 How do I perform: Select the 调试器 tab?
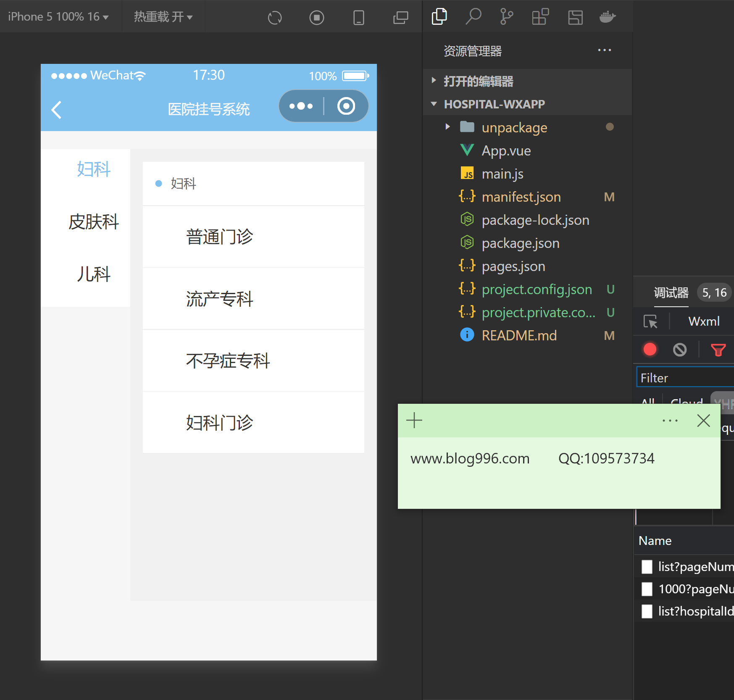tap(671, 292)
